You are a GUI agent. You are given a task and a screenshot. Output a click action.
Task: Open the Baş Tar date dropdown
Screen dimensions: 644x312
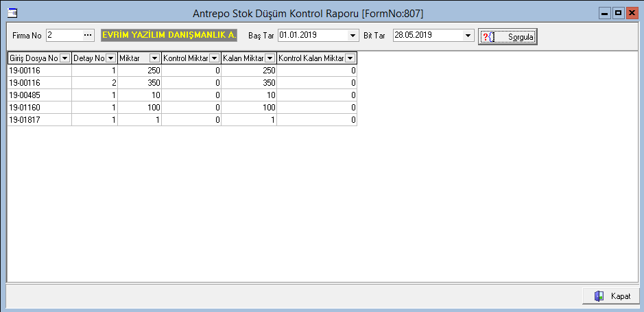353,35
